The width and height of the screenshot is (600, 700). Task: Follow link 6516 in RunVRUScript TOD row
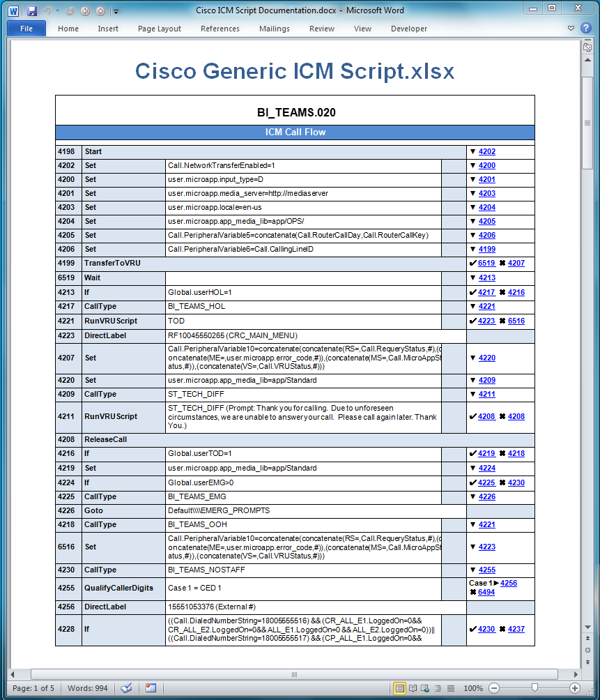(516, 321)
